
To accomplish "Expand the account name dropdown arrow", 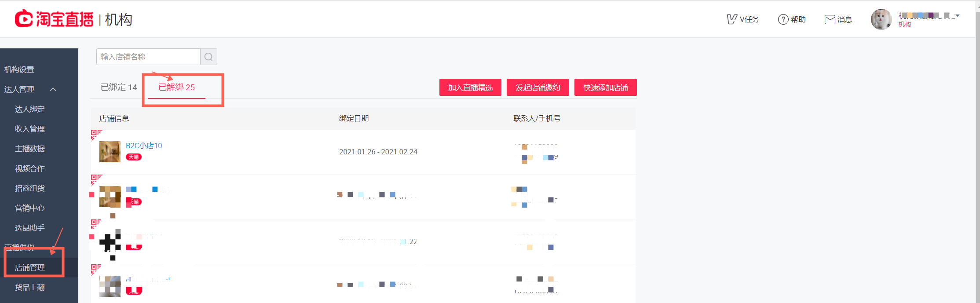I will [x=958, y=16].
